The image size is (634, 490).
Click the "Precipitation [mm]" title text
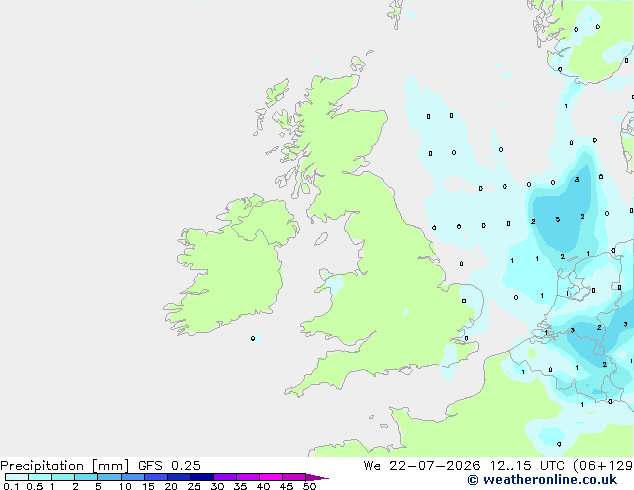click(65, 466)
